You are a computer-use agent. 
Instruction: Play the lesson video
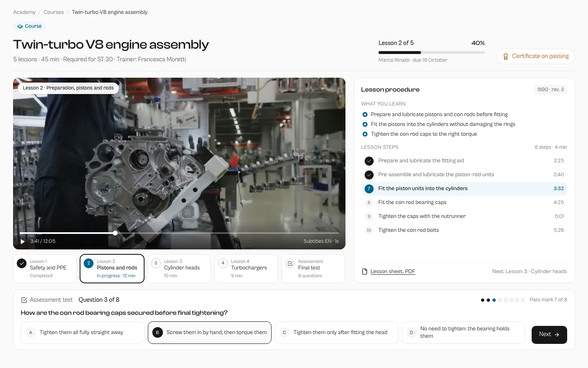click(22, 241)
